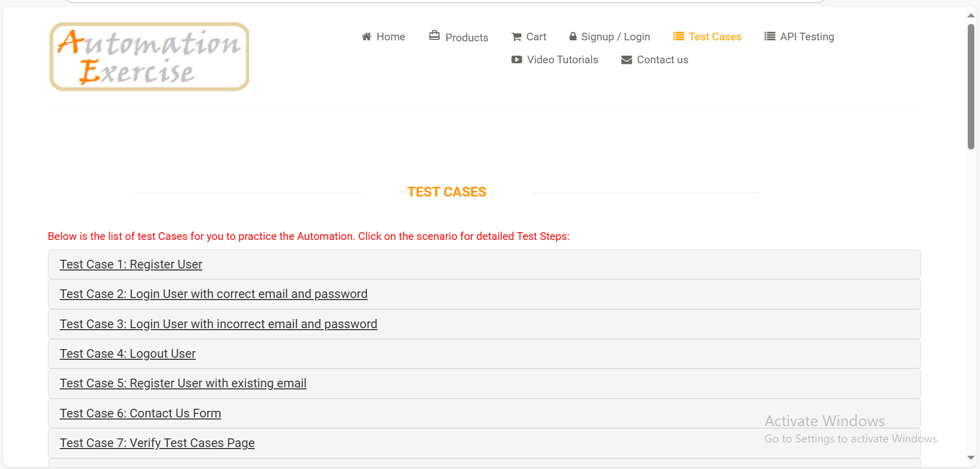The width and height of the screenshot is (980, 469).
Task: Open the Signup / Login menu item
Action: pos(615,37)
